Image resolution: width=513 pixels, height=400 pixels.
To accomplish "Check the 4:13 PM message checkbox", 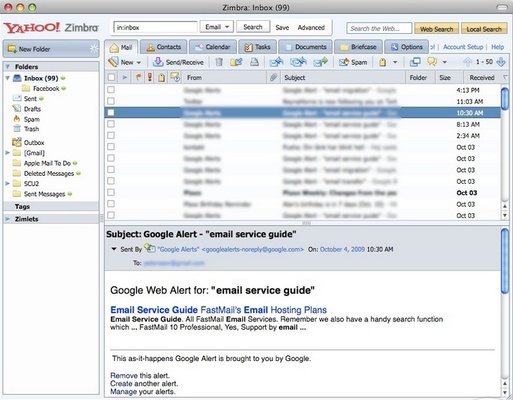I will click(x=111, y=90).
